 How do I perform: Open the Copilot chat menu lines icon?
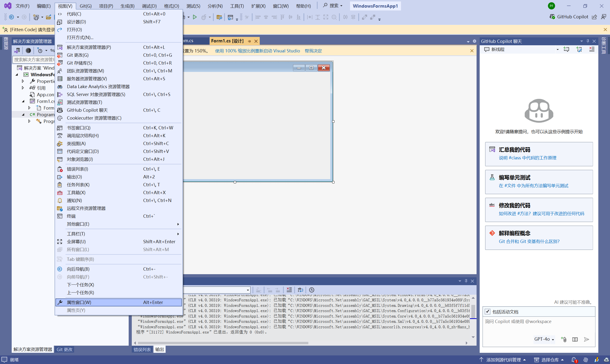pyautogui.click(x=592, y=49)
